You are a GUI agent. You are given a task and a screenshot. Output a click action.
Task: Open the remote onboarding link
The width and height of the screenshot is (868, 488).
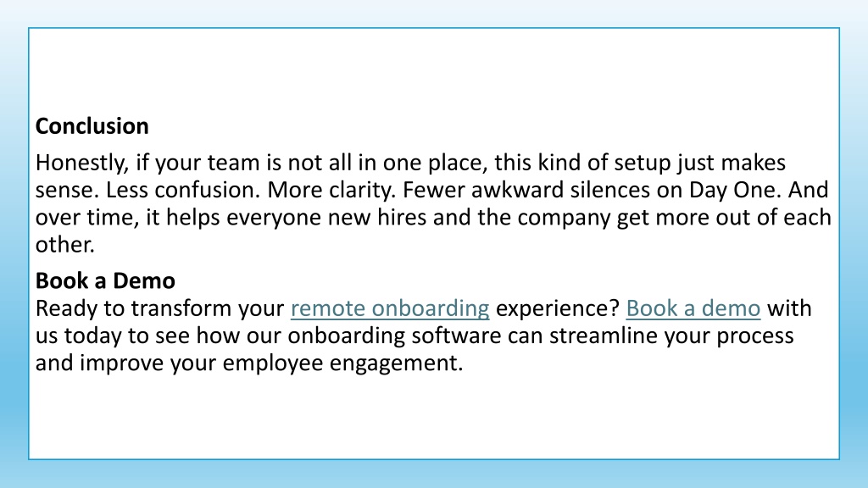(390, 308)
